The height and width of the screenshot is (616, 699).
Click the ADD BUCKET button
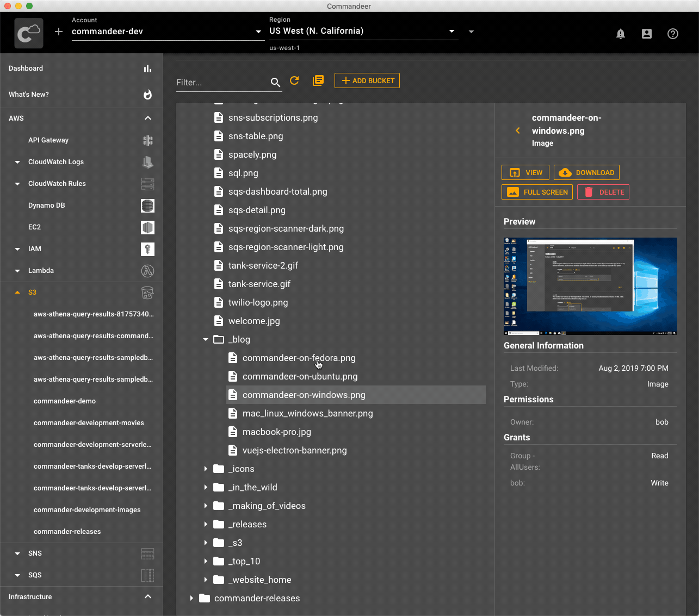coord(367,80)
